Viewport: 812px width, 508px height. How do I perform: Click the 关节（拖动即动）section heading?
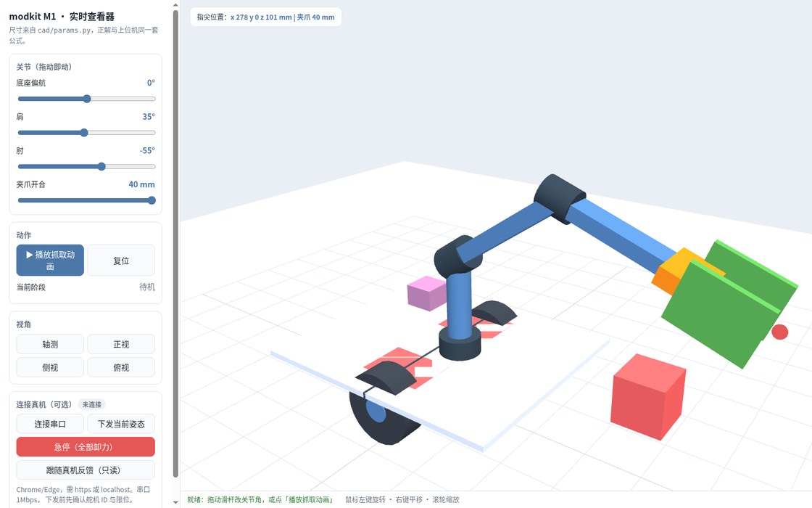44,67
